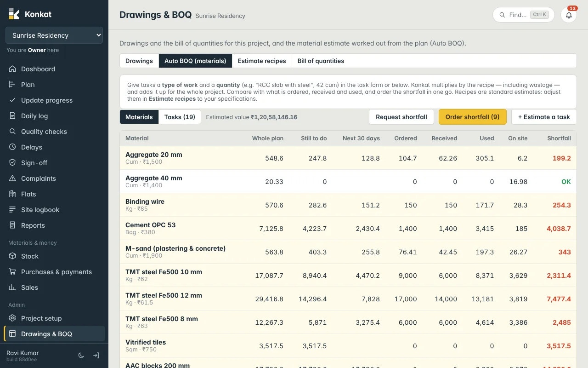Open Project setup in Admin
This screenshot has height=368, width=588.
point(54,318)
